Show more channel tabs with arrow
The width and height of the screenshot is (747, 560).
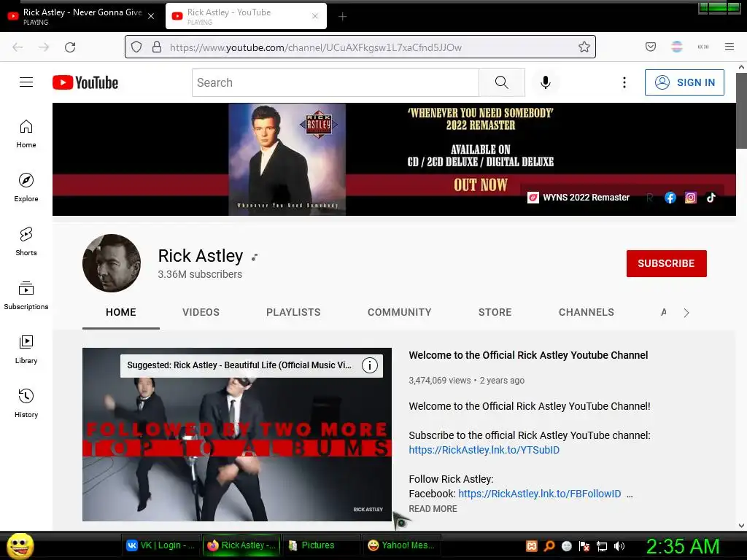coord(686,313)
